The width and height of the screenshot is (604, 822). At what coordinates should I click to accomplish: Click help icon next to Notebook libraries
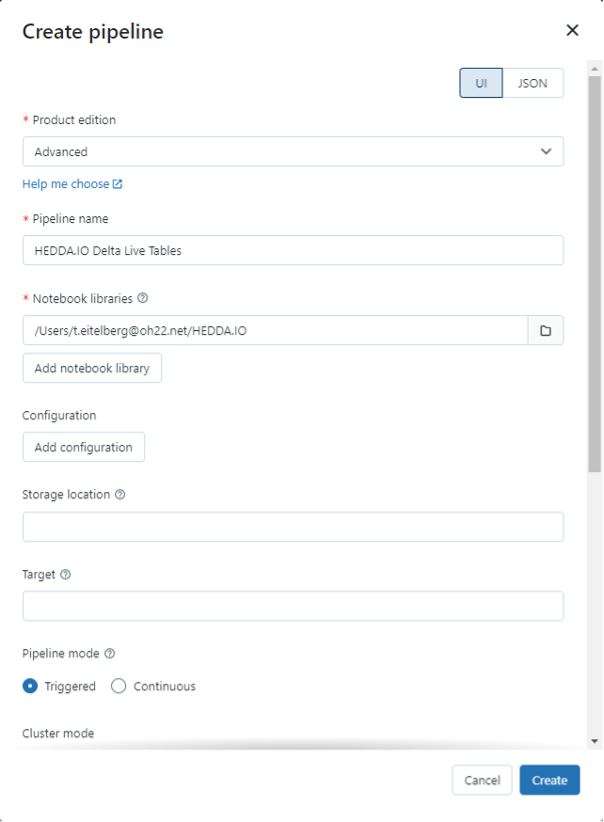(x=143, y=298)
